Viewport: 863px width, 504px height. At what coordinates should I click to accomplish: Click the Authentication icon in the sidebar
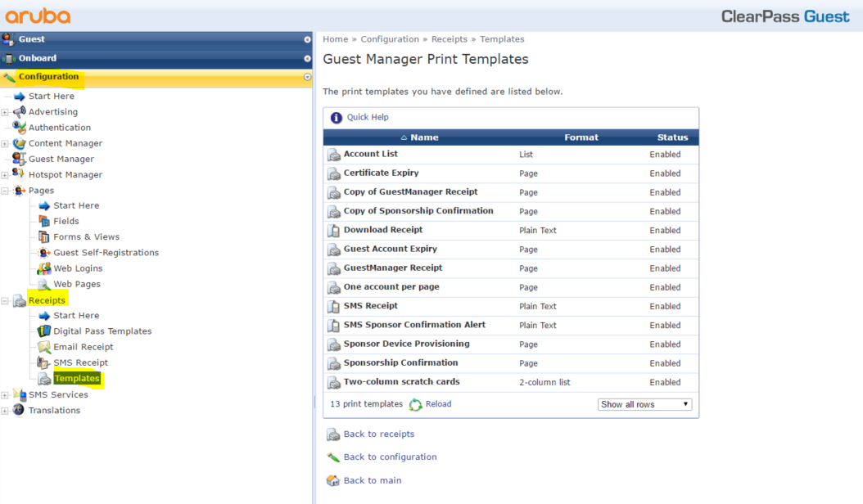coord(20,128)
